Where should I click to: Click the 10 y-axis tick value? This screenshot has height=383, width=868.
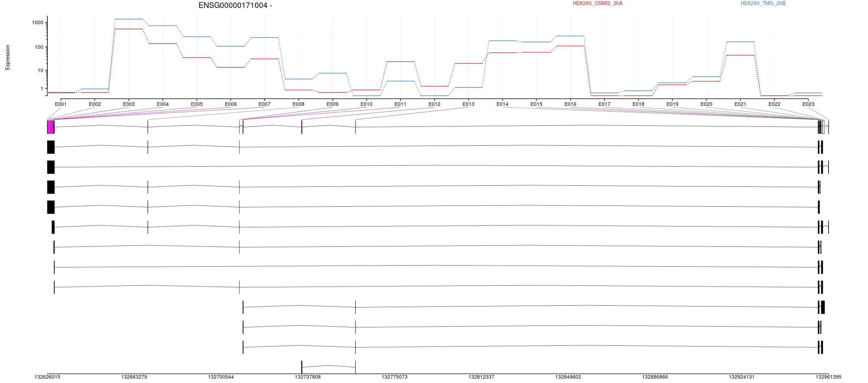[x=41, y=70]
